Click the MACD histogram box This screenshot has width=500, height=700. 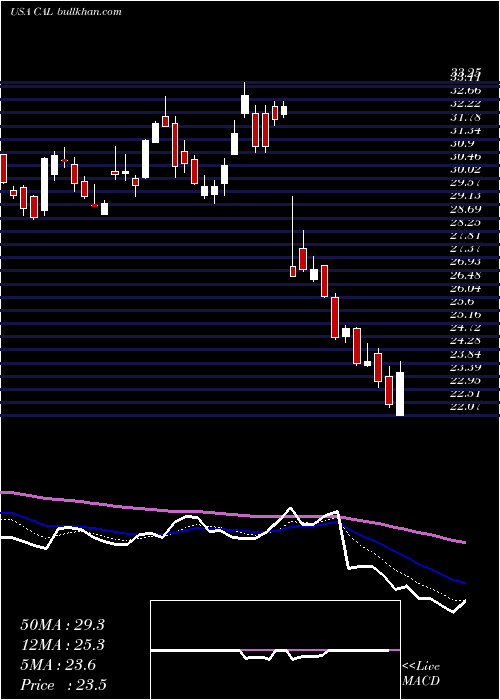tap(275, 650)
